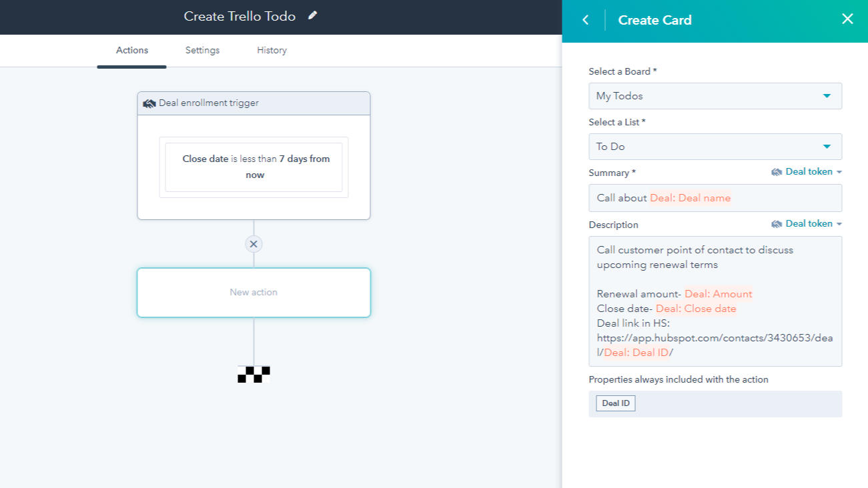The image size is (868, 488).
Task: Open the Close date trigger condition
Action: pos(254,167)
